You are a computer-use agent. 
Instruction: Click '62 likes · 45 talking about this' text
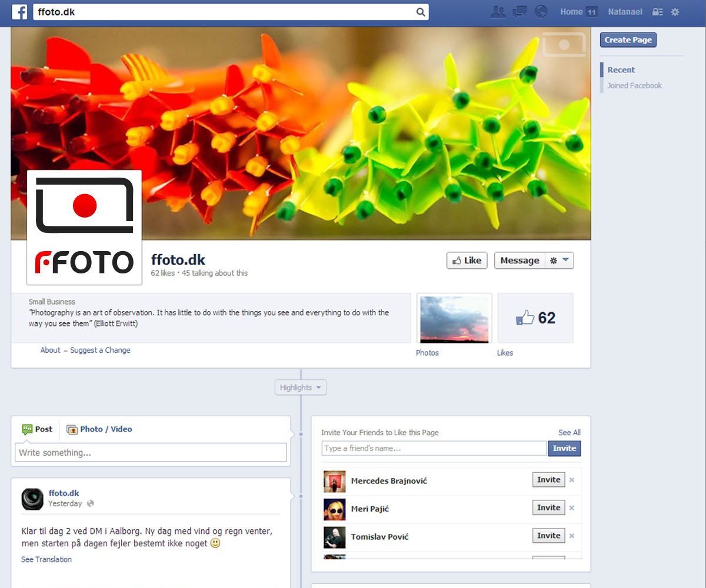point(199,273)
